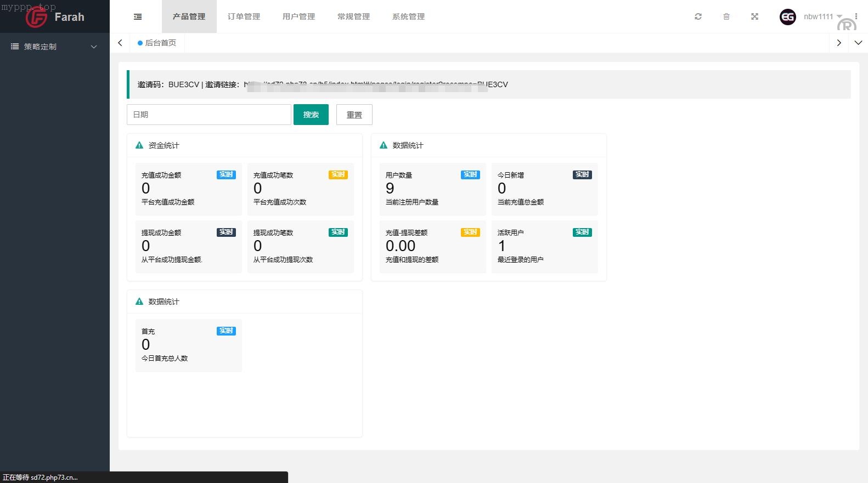Click the 日期 date input field
Screen dimensions: 868x483
(208, 115)
